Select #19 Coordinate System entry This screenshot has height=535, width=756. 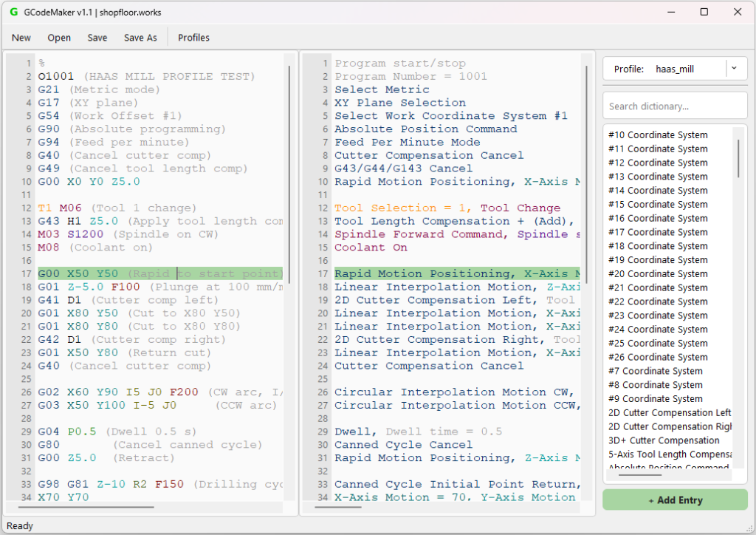tap(658, 260)
